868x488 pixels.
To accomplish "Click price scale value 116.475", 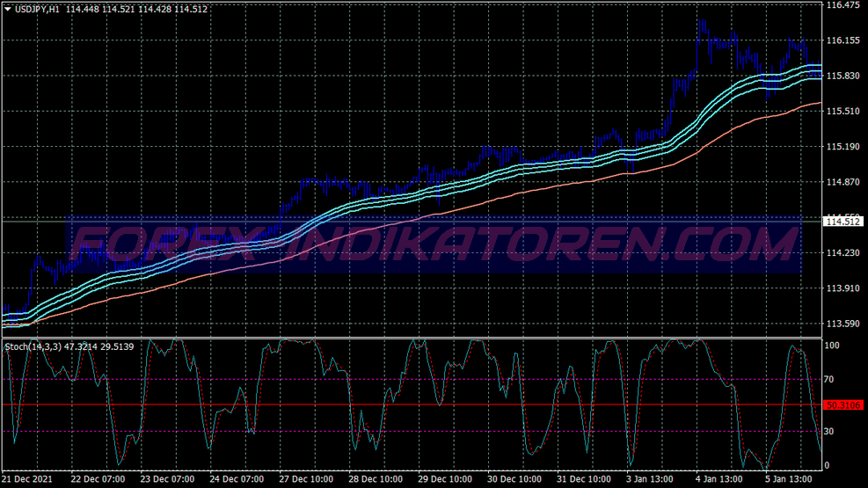I will coord(843,5).
